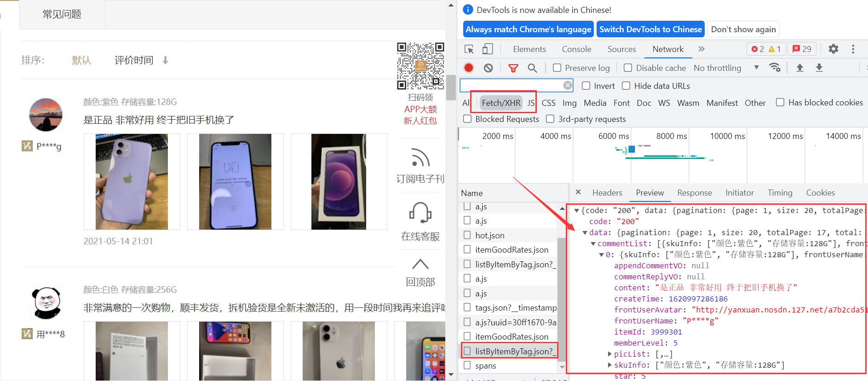
Task: Go back to top arrow
Action: click(x=420, y=264)
